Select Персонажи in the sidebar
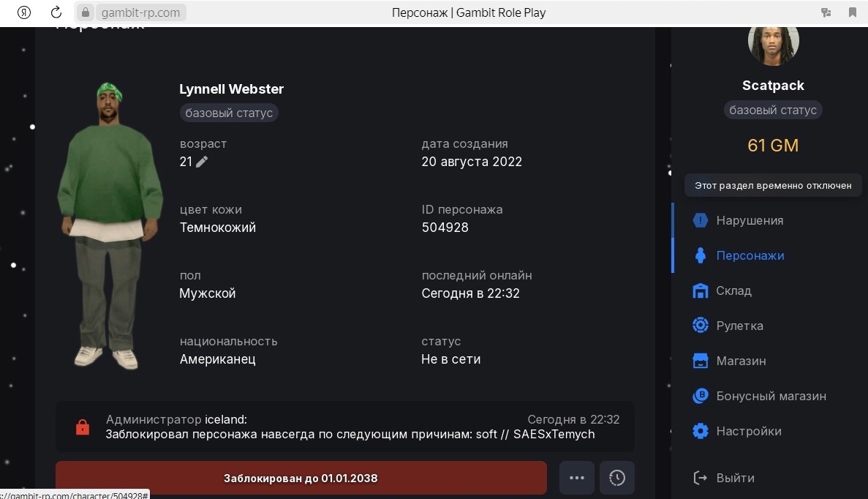Image resolution: width=868 pixels, height=499 pixels. (x=750, y=255)
